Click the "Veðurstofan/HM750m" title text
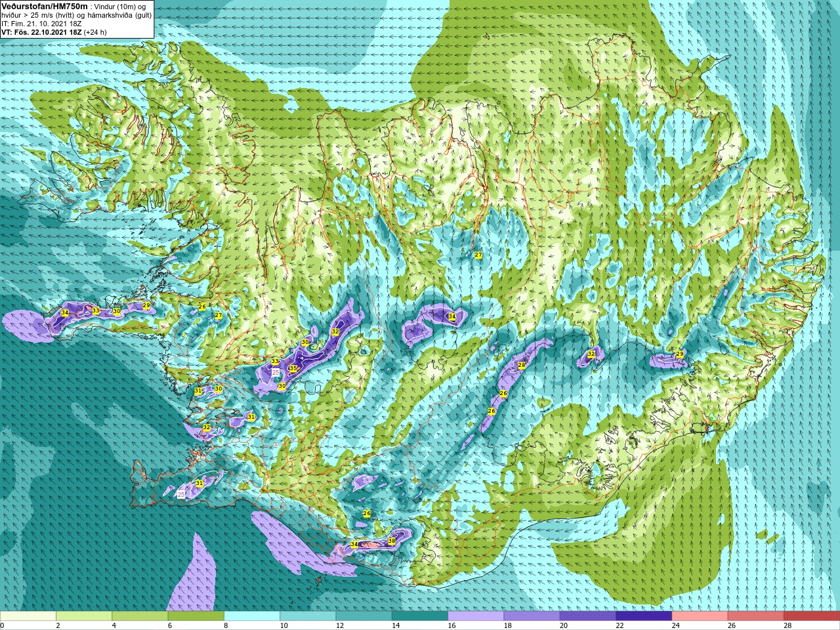This screenshot has width=840, height=630. [45, 6]
